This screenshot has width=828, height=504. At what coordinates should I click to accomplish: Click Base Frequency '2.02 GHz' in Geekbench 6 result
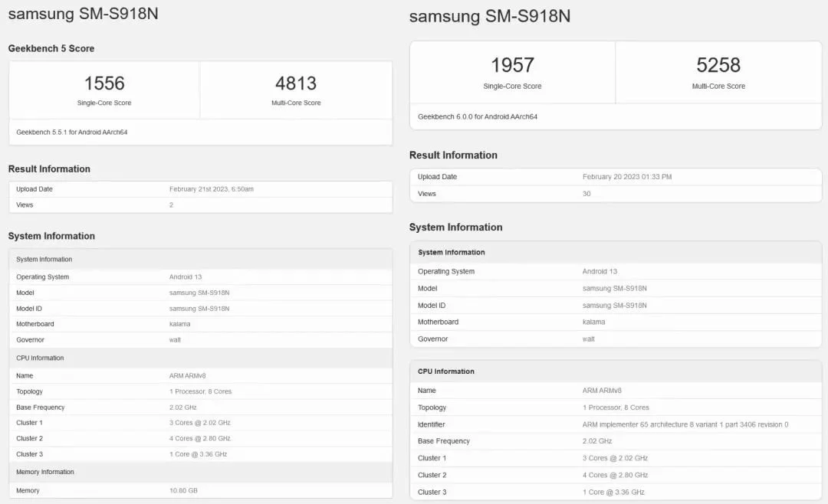point(597,441)
